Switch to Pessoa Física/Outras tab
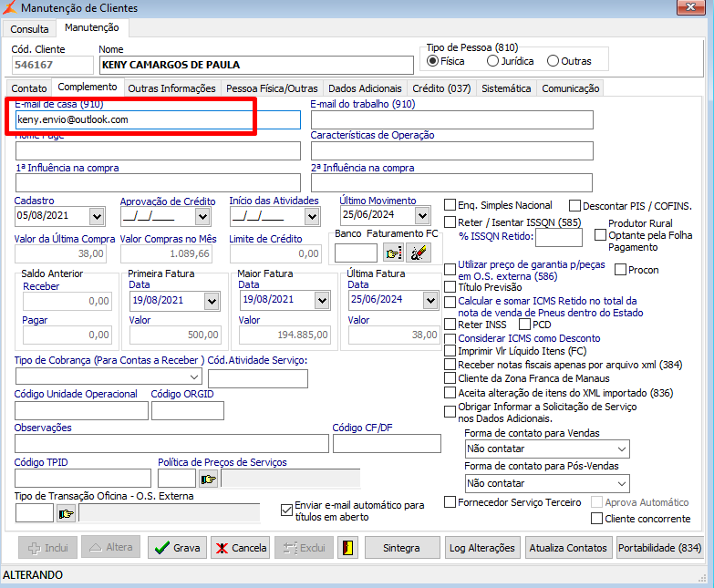Image resolution: width=714 pixels, height=588 pixels. pos(272,88)
